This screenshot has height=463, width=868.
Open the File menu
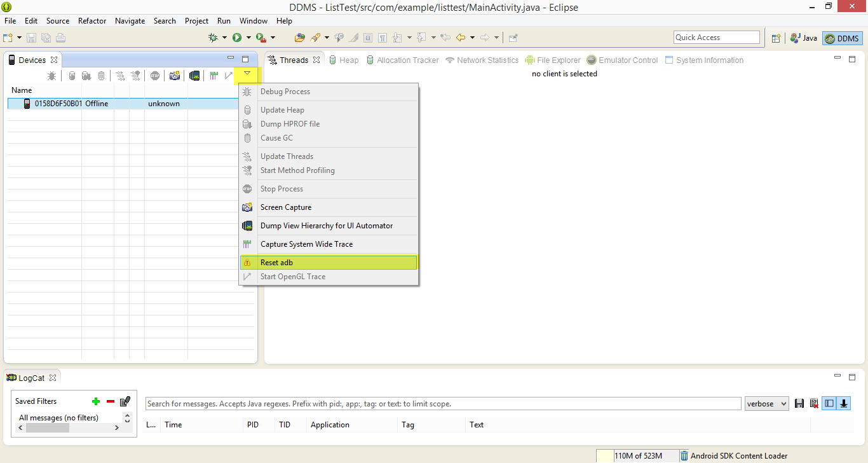coord(10,21)
